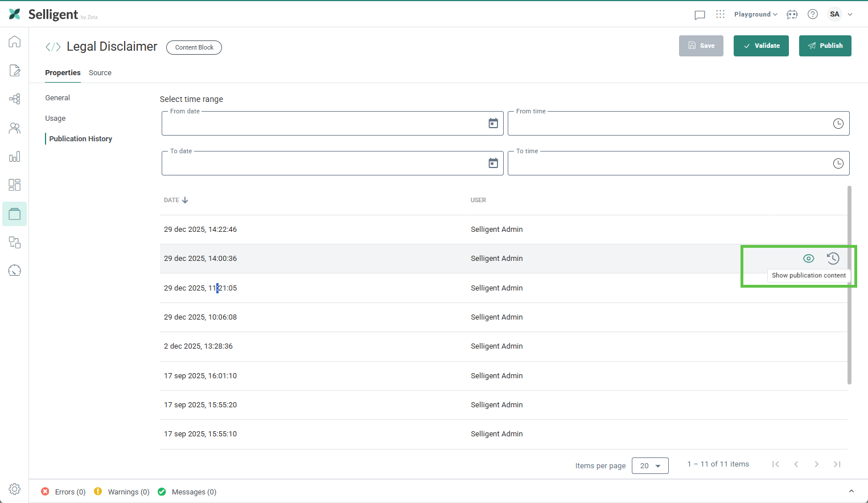This screenshot has width=868, height=503.
Task: Click the Publish button
Action: pyautogui.click(x=825, y=46)
